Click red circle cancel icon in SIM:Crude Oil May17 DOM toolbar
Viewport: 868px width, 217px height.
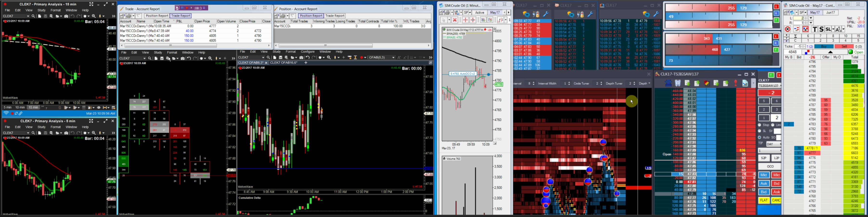[787, 29]
